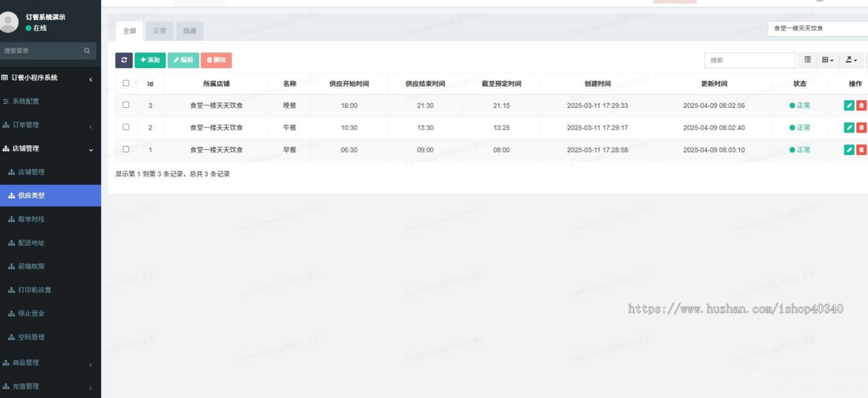Screen dimensions: 868x398
Task: Expand the 充值管理 menu
Action: click(x=51, y=386)
